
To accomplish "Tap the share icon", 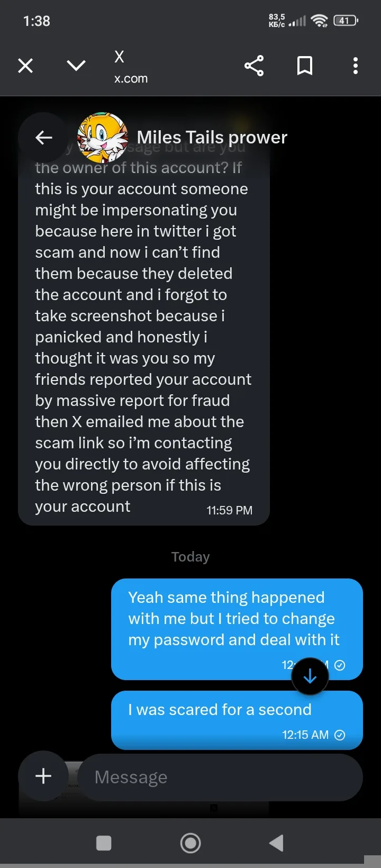I will click(254, 66).
